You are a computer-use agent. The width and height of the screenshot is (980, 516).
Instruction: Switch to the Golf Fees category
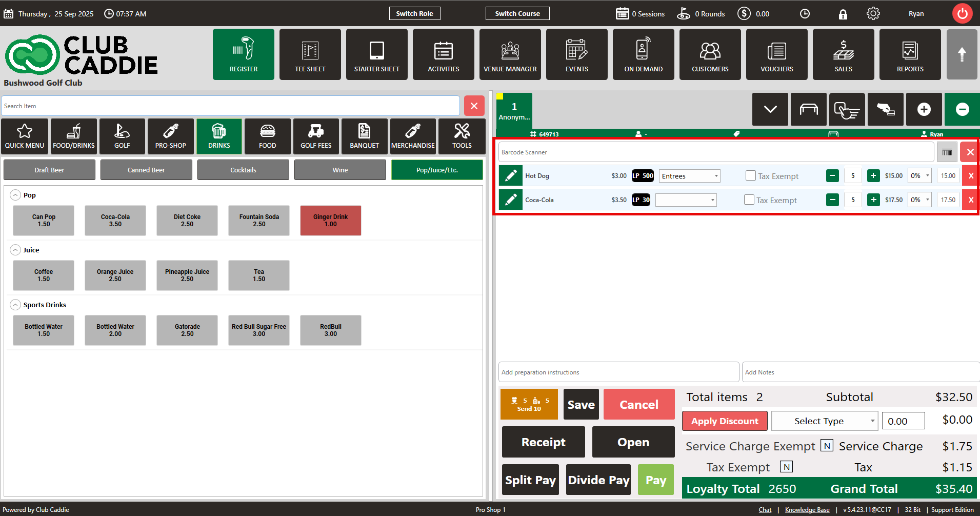point(316,136)
